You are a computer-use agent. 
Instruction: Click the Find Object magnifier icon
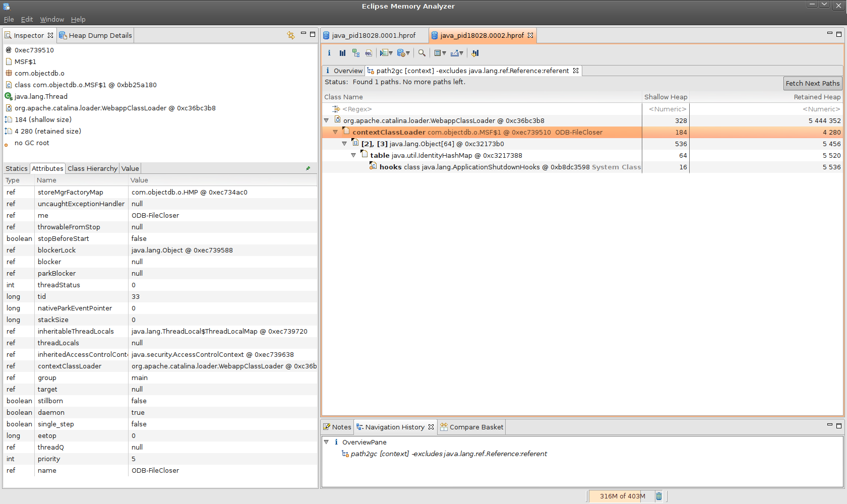[x=422, y=53]
